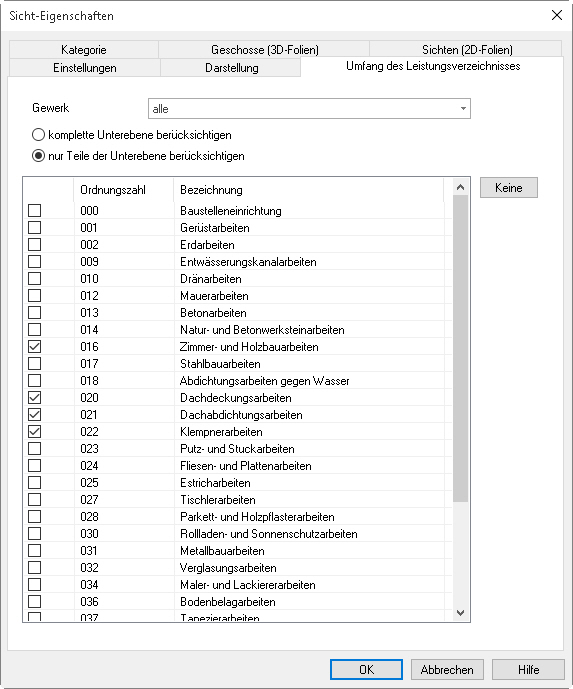Image resolution: width=573 pixels, height=689 pixels.
Task: Click 'Zimmer- und Holzbauarbeiten' entry
Action: [249, 347]
